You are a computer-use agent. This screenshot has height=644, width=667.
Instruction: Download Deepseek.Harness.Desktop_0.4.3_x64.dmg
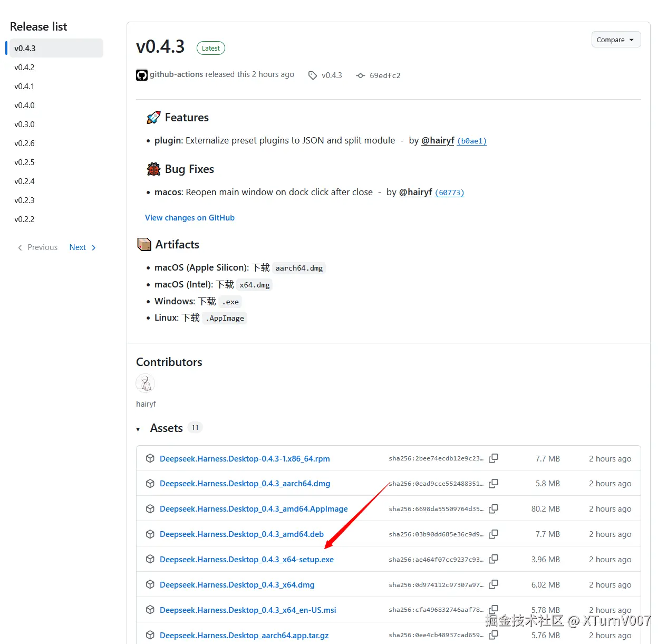pyautogui.click(x=237, y=585)
